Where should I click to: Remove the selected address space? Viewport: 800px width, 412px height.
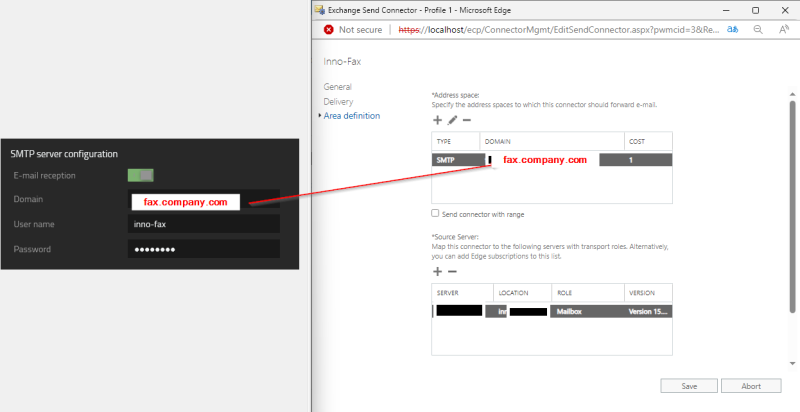tap(466, 120)
